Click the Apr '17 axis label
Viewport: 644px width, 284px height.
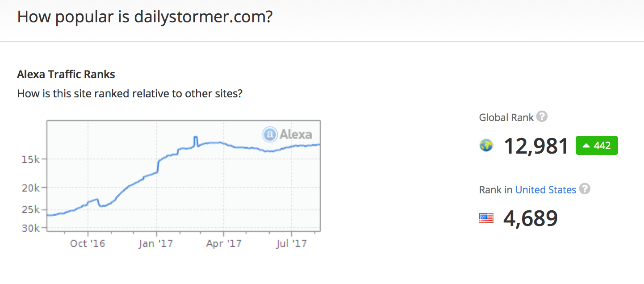coord(225,244)
